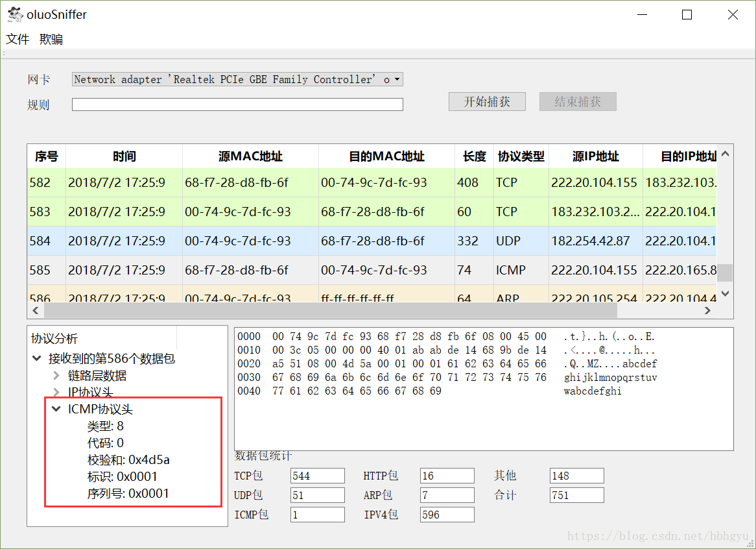Click the 结束捕获 button

click(578, 101)
